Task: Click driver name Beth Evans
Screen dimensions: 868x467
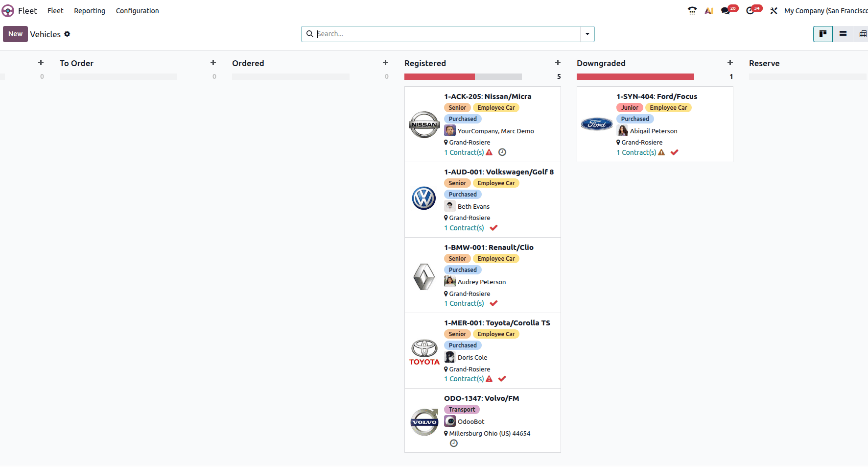Action: [473, 206]
